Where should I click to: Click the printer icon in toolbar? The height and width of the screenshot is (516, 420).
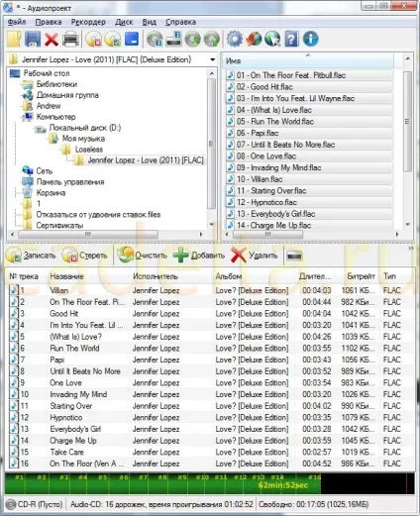pyautogui.click(x=70, y=40)
